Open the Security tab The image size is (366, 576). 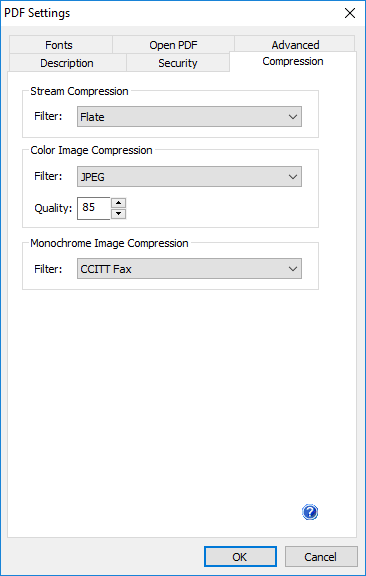coord(178,63)
